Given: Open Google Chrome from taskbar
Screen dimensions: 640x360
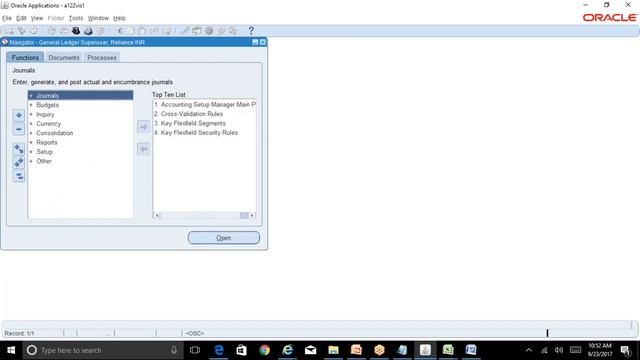Looking at the screenshot, I should [x=264, y=350].
